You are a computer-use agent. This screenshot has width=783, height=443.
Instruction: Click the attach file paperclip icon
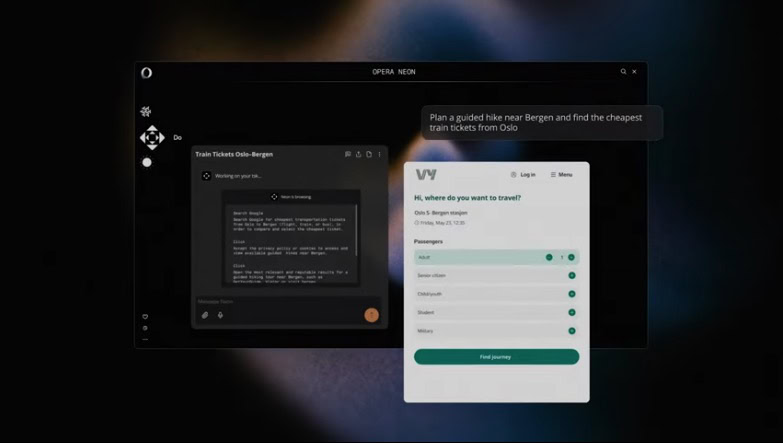[x=205, y=315]
